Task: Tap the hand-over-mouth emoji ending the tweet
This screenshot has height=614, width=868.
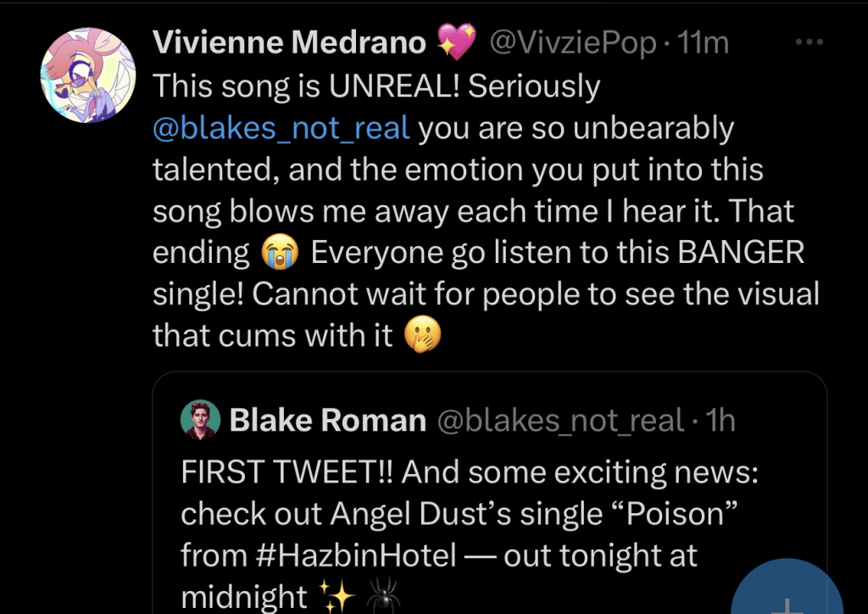Action: [x=423, y=337]
